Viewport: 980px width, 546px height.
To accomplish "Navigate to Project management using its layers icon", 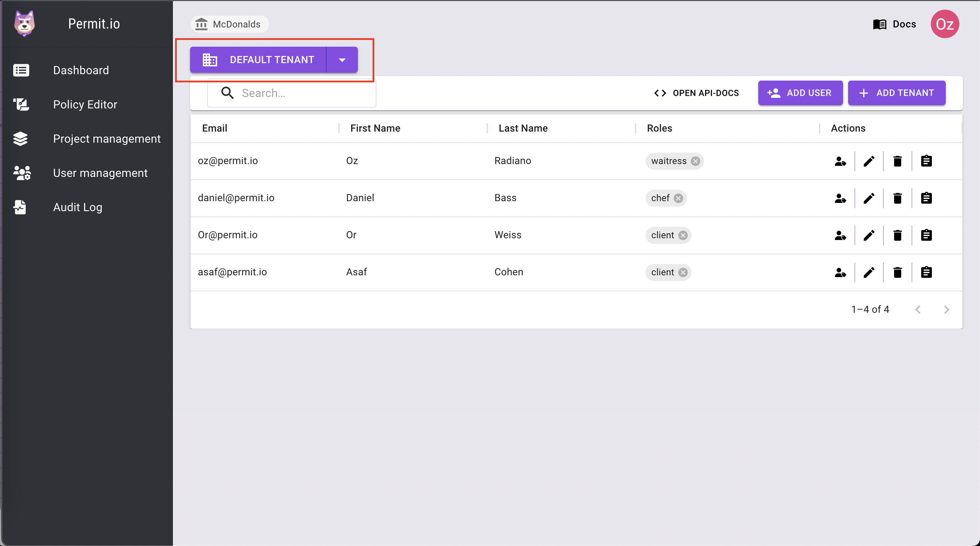I will coord(21,138).
